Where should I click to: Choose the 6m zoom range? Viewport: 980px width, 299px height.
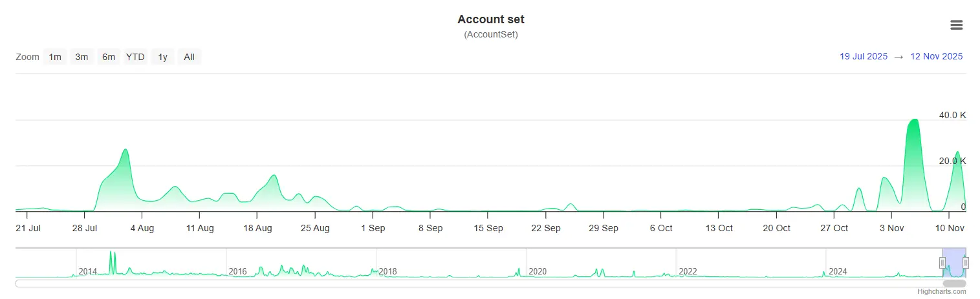coord(108,57)
